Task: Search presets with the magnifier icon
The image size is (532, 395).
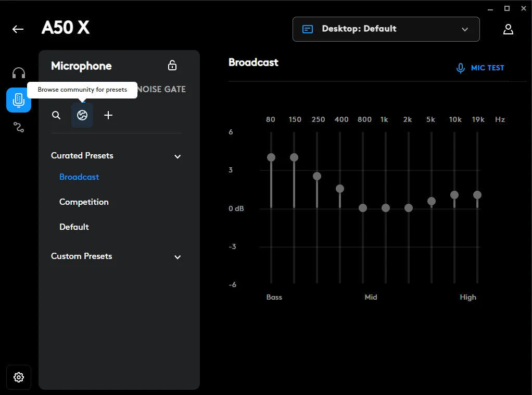Action: tap(56, 116)
